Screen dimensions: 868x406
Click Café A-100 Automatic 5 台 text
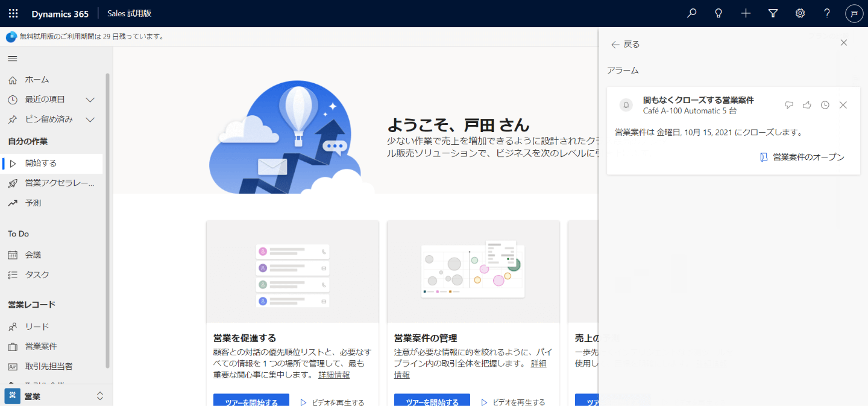point(690,111)
